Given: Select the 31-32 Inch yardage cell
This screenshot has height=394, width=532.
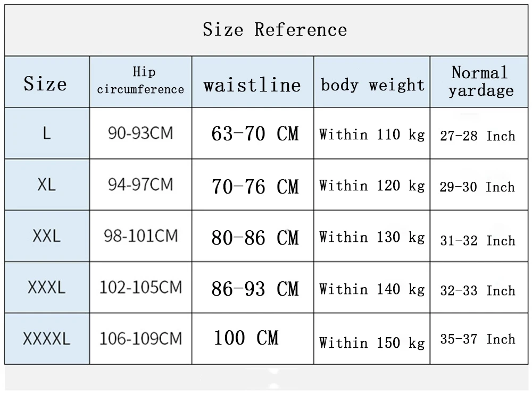Looking at the screenshot, I should point(477,240).
